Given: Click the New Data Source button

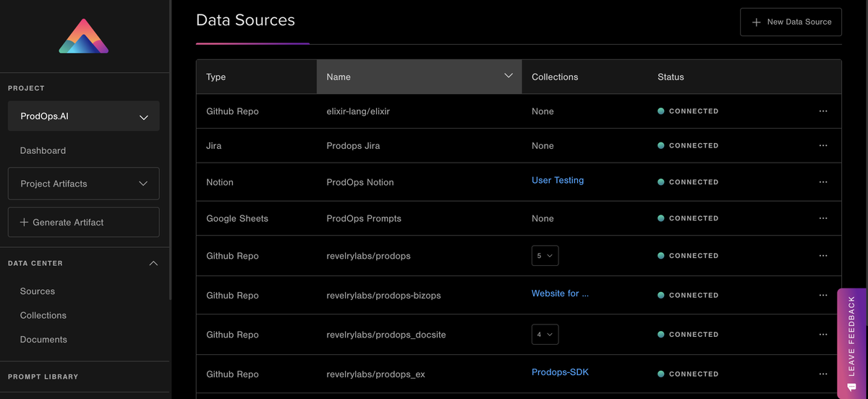Looking at the screenshot, I should point(791,22).
